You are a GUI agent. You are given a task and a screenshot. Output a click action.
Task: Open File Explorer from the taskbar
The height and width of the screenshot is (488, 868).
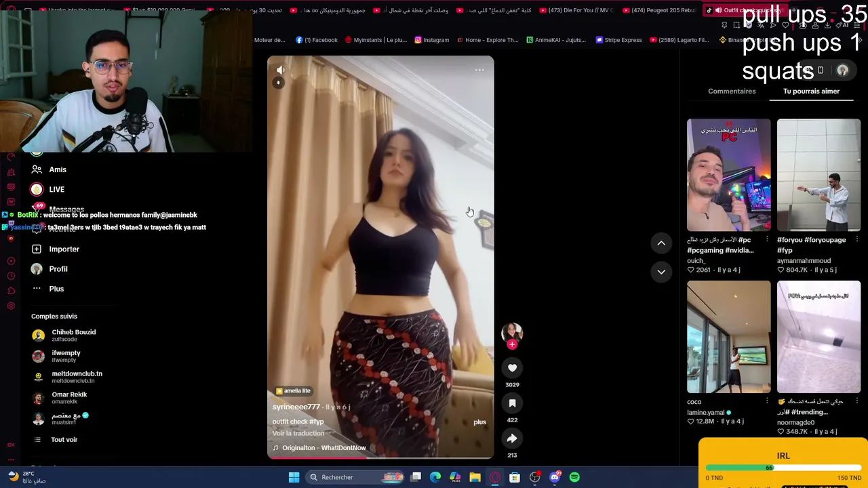pyautogui.click(x=475, y=477)
